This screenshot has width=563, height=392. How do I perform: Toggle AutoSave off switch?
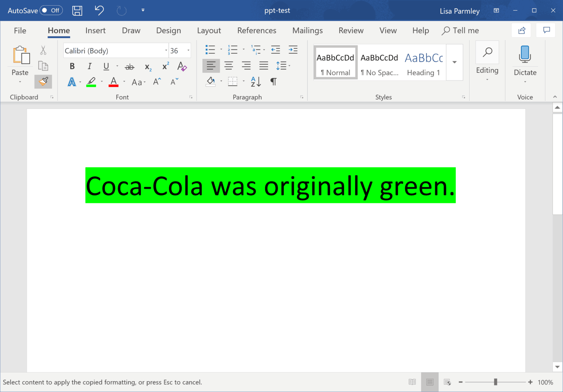coord(51,11)
